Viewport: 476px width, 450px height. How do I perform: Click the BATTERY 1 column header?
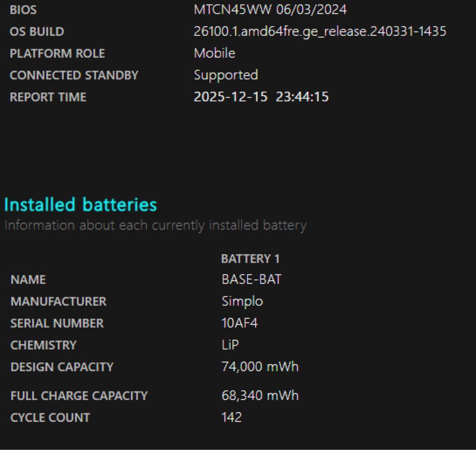point(250,259)
